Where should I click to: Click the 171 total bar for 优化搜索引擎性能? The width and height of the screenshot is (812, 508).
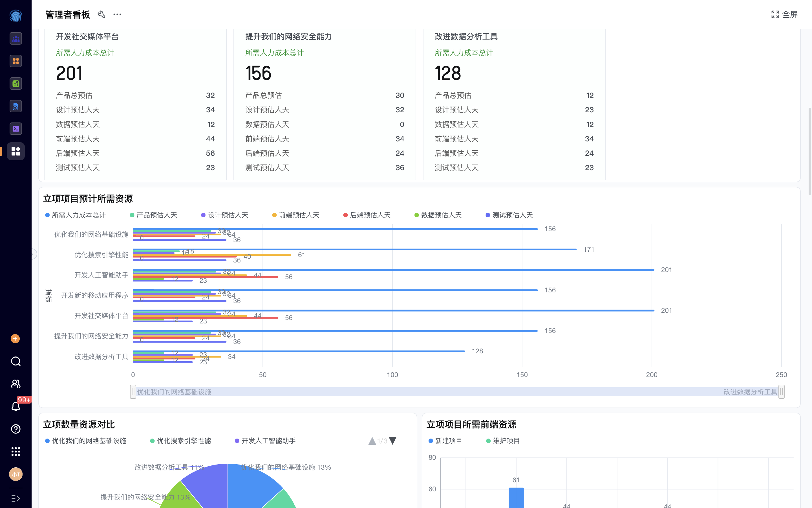pyautogui.click(x=355, y=249)
